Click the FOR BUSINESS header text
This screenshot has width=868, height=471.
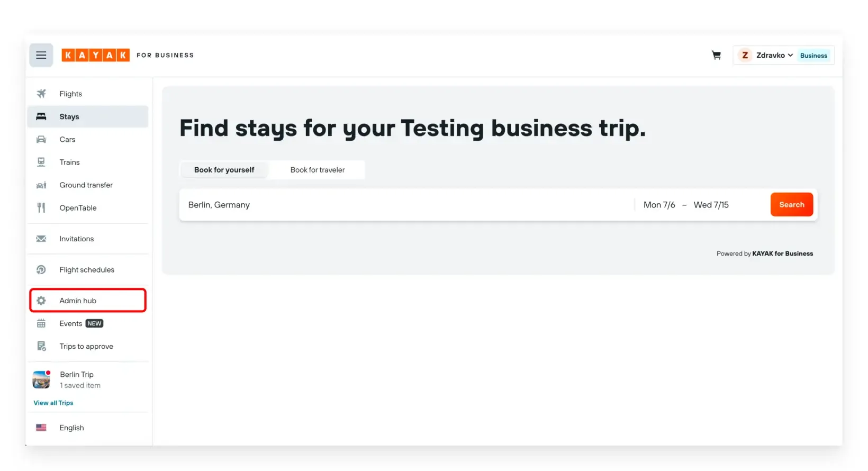165,55
